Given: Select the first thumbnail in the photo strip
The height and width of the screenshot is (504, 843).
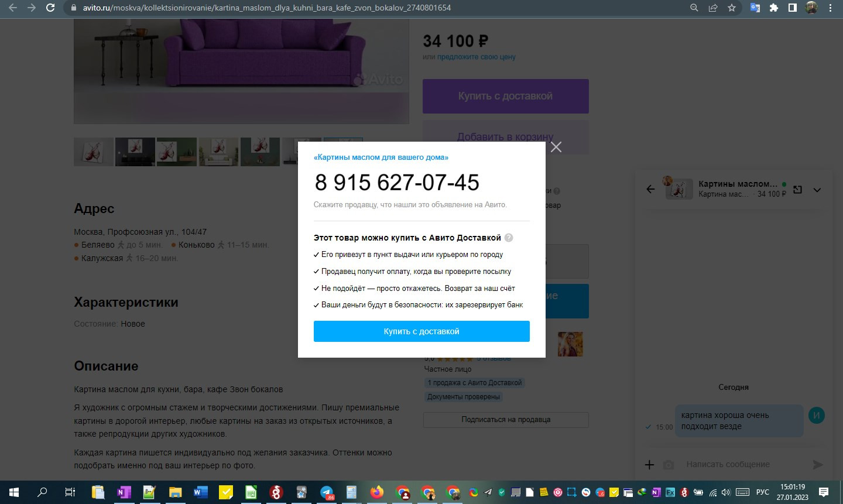Looking at the screenshot, I should [94, 152].
